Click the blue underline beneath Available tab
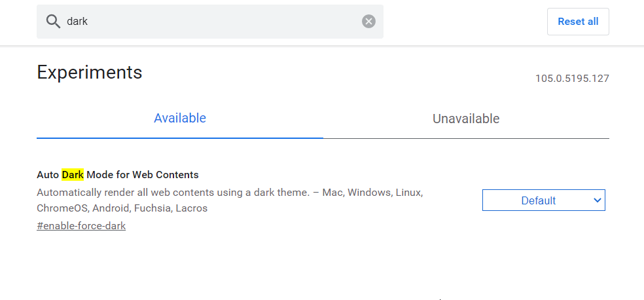The height and width of the screenshot is (300, 644). click(180, 138)
